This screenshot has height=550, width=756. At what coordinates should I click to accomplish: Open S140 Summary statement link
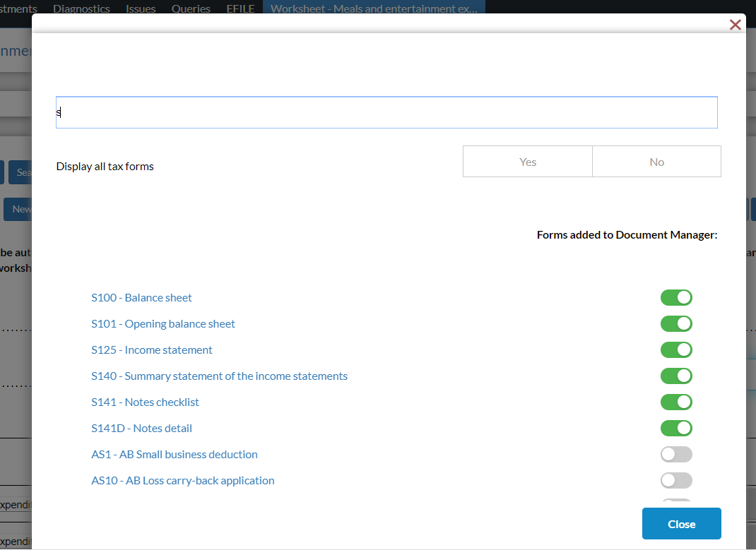point(219,376)
